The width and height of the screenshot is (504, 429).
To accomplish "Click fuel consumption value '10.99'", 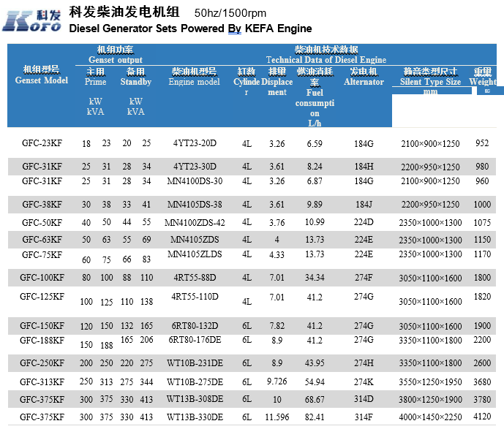I will [315, 222].
